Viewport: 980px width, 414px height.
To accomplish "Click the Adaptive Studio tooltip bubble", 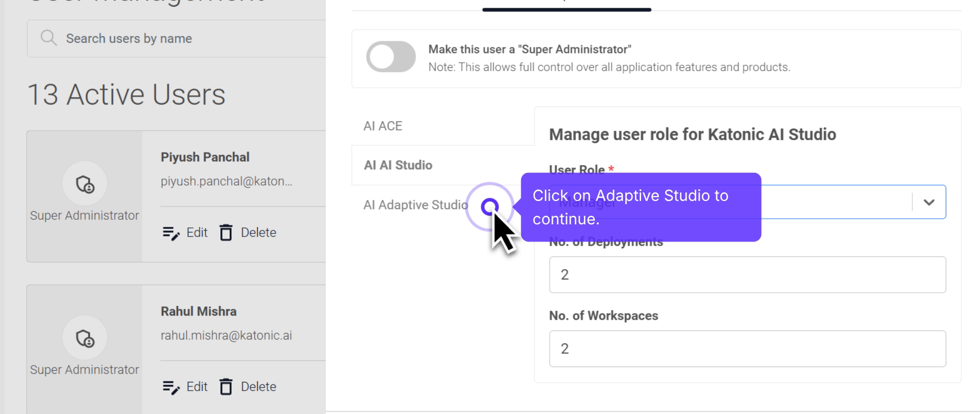I will pos(641,207).
